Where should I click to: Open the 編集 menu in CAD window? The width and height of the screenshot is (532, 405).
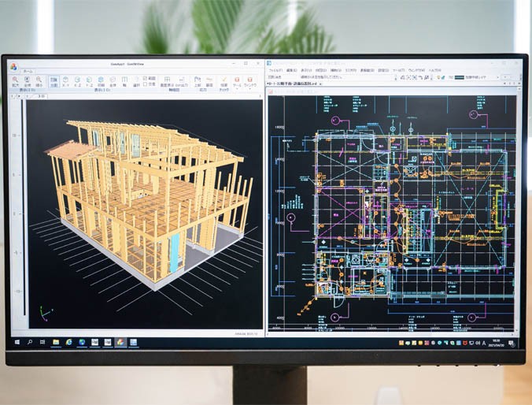[x=292, y=70]
